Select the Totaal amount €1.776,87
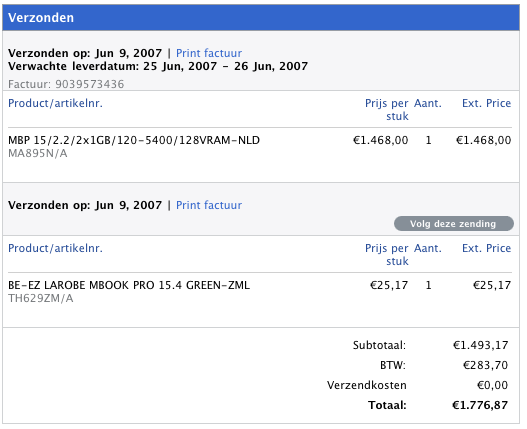This screenshot has width=527, height=429. 480,405
